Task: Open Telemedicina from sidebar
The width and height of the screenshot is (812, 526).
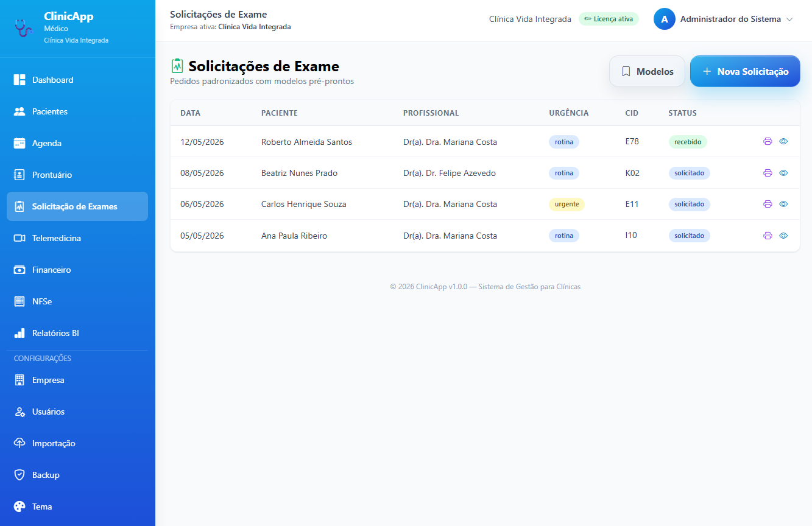Action: 77,238
